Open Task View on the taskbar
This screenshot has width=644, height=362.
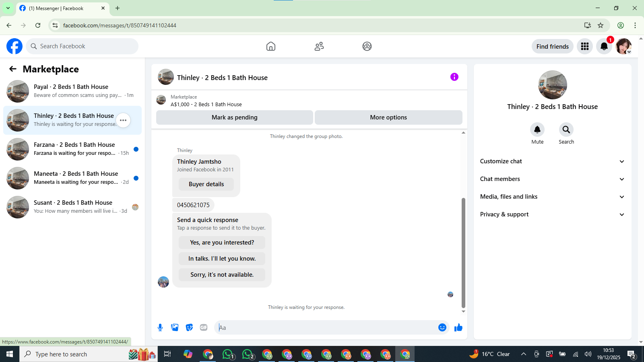coord(167,354)
